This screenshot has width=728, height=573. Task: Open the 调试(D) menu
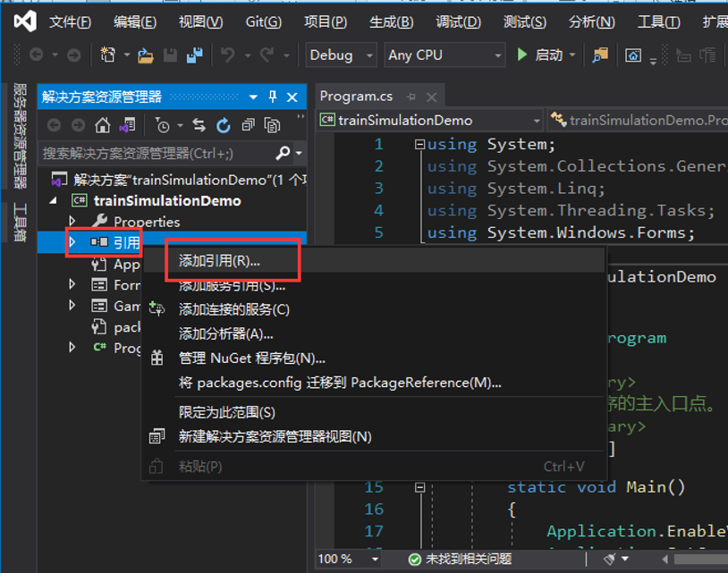click(x=458, y=21)
